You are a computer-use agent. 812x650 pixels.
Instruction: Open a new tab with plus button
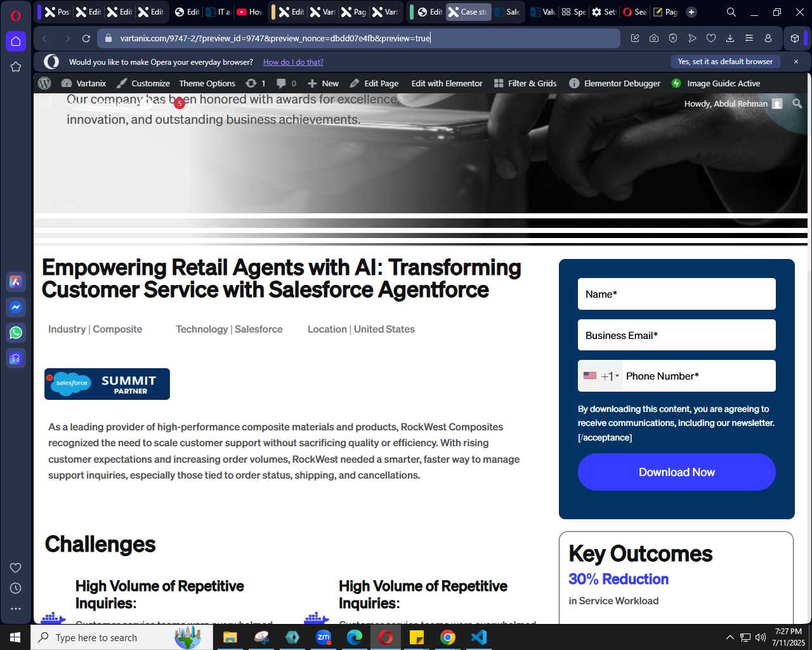point(691,12)
